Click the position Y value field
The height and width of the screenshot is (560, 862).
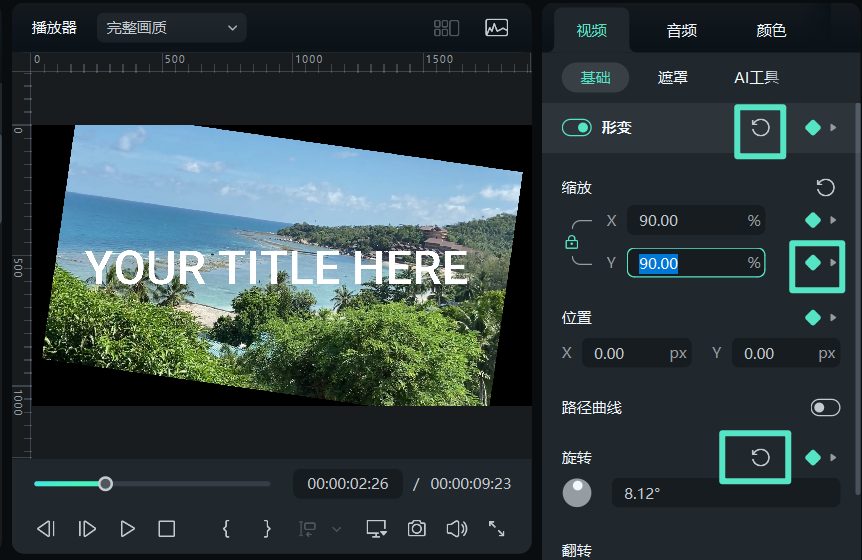(786, 353)
